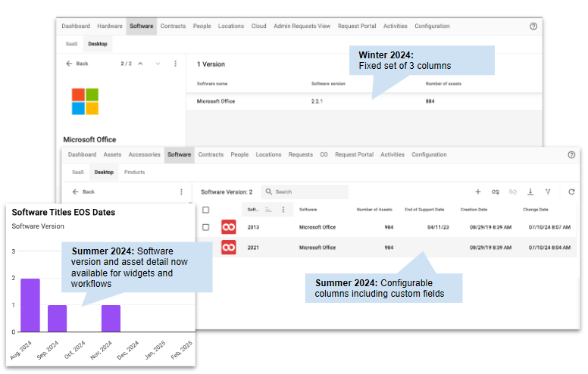Open Locations in the front window
Image resolution: width=588 pixels, height=374 pixels.
[268, 154]
